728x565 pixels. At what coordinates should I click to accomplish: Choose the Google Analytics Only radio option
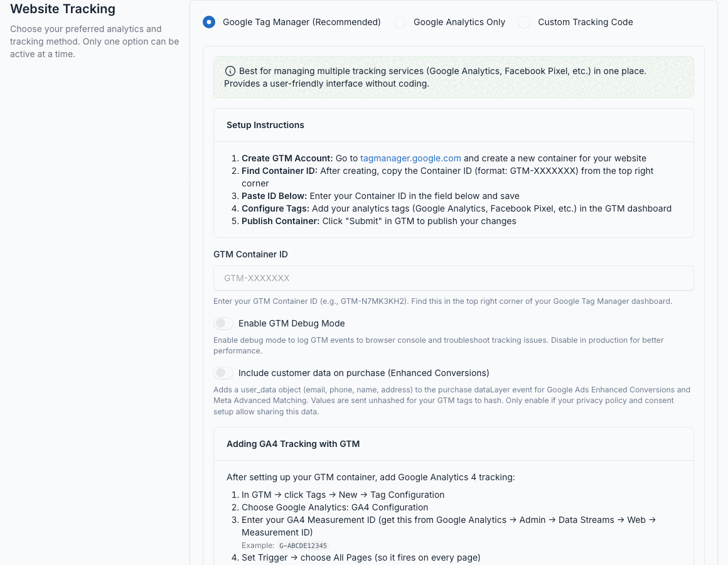tap(400, 22)
